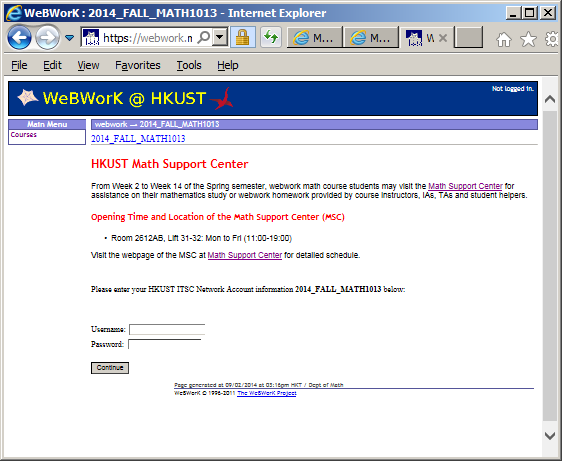Click the 2014_FALL_MATH1013 heading link
Image resolution: width=562 pixels, height=461 pixels.
[138, 139]
